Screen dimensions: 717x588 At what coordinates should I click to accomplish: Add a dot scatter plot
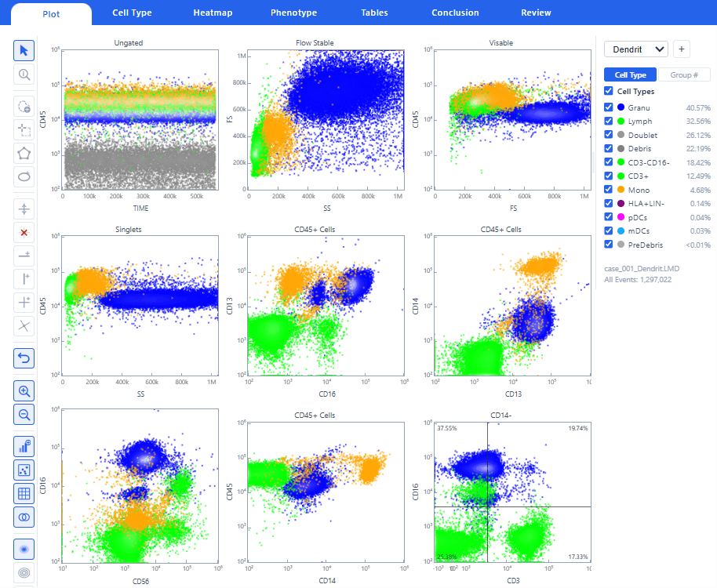point(24,470)
